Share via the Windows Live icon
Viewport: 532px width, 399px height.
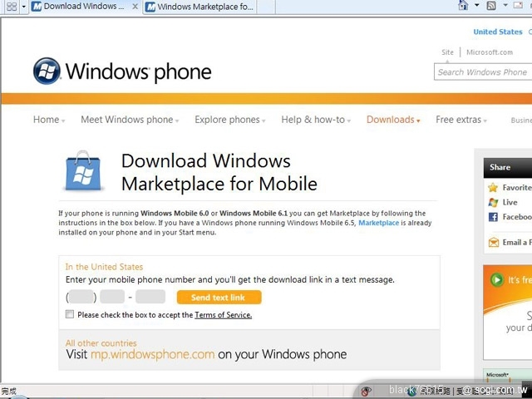tap(493, 202)
